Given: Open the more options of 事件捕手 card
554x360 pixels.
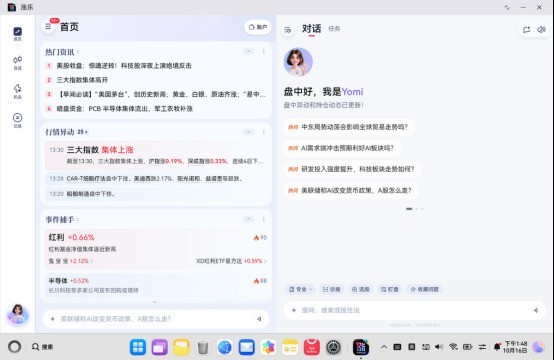Looking at the screenshot, I should tap(264, 219).
